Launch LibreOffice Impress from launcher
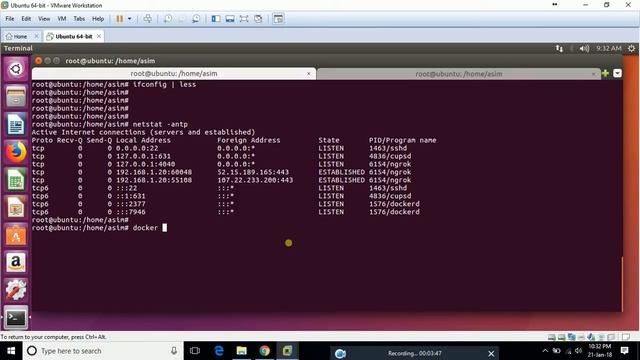This screenshot has width=640, height=360. [16, 207]
